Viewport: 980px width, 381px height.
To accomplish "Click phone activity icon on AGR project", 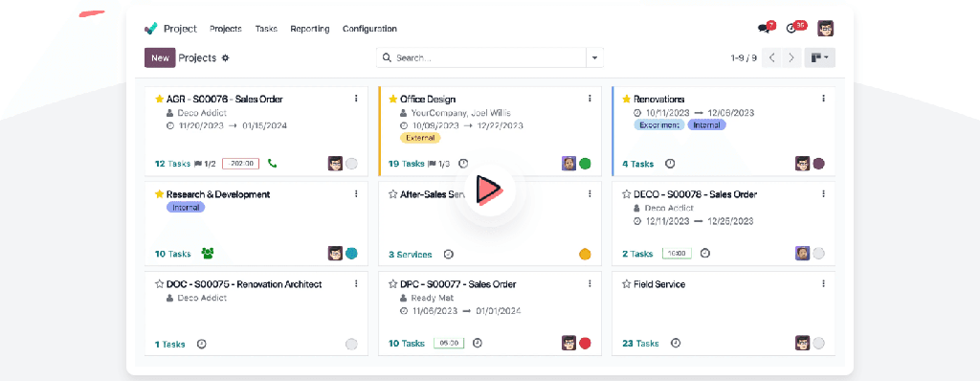I will (x=272, y=164).
